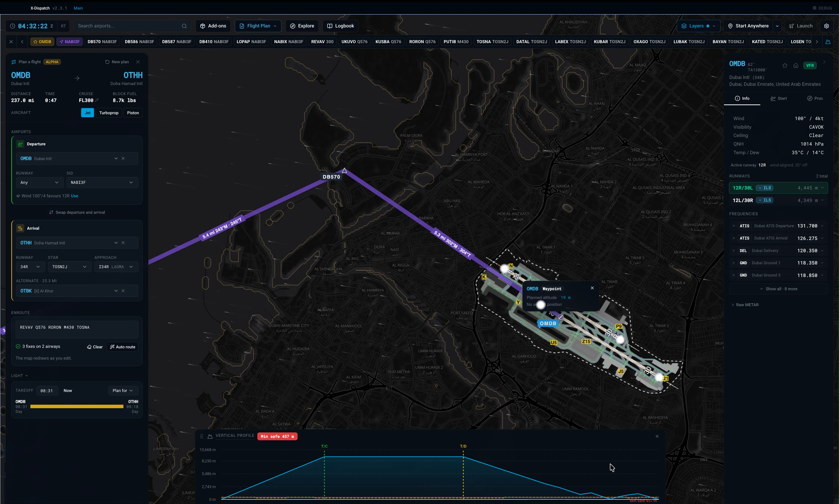Use suggested runway 12R link
This screenshot has width=839, height=504.
tap(74, 196)
